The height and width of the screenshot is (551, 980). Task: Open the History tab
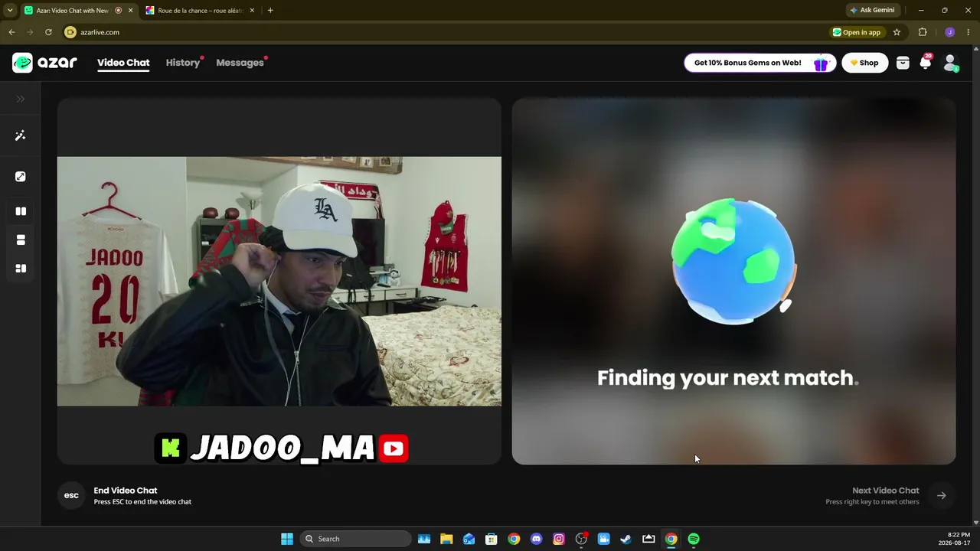[183, 63]
